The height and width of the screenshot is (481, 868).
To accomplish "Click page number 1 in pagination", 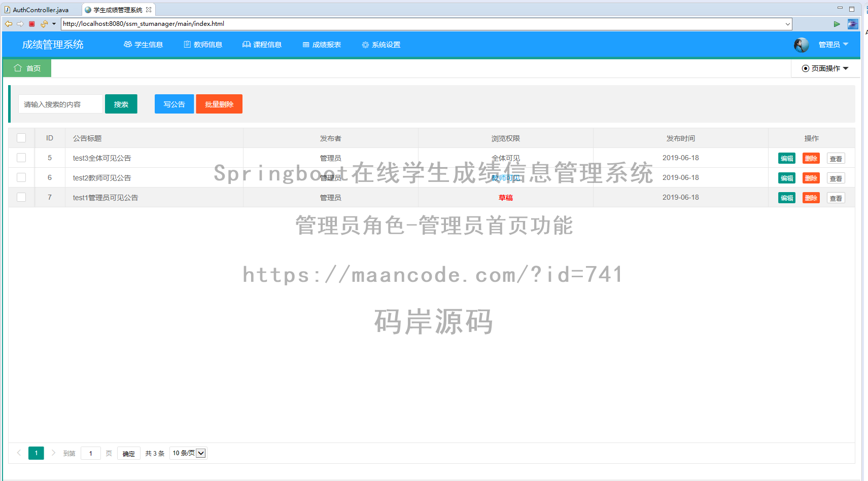I will point(36,453).
